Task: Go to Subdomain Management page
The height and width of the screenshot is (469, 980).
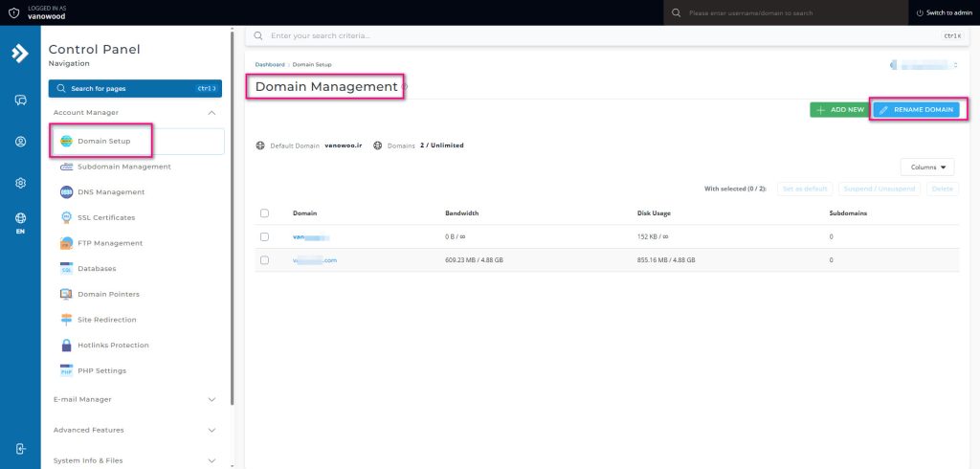Action: 123,167
